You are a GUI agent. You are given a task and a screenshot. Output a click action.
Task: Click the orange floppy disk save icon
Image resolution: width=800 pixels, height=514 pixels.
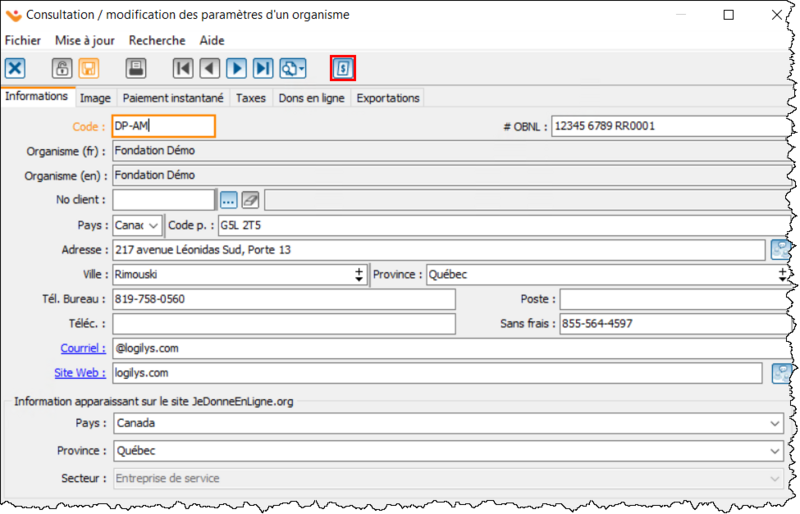[88, 68]
